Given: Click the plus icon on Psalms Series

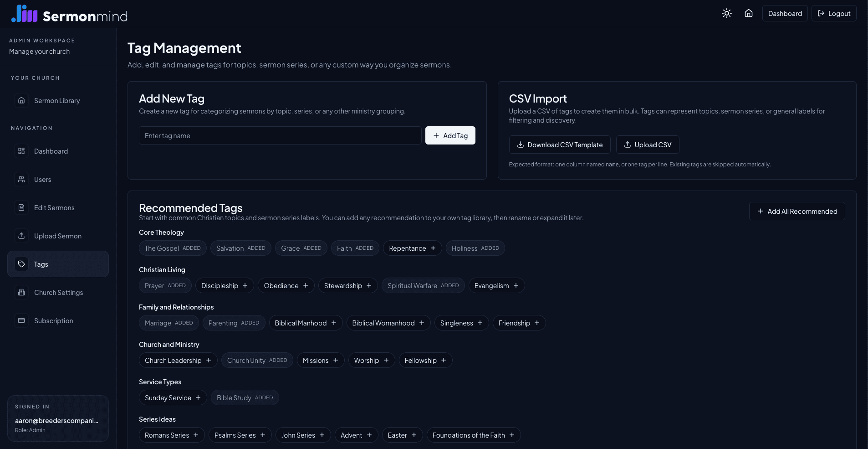Looking at the screenshot, I should pyautogui.click(x=263, y=435).
